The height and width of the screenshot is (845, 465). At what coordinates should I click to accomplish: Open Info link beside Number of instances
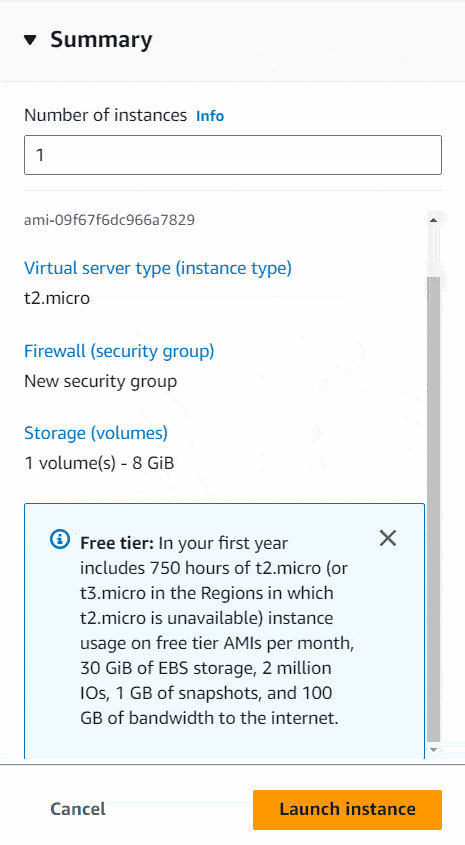point(210,116)
